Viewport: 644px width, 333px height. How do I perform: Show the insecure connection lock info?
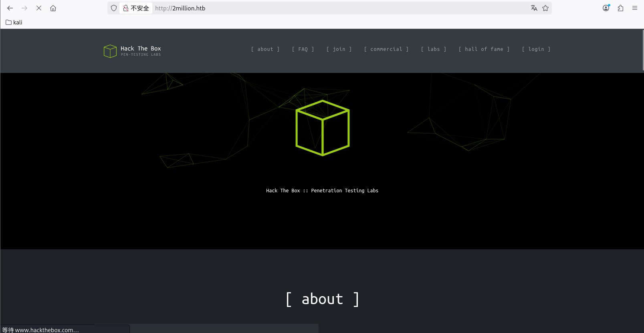[x=136, y=8]
